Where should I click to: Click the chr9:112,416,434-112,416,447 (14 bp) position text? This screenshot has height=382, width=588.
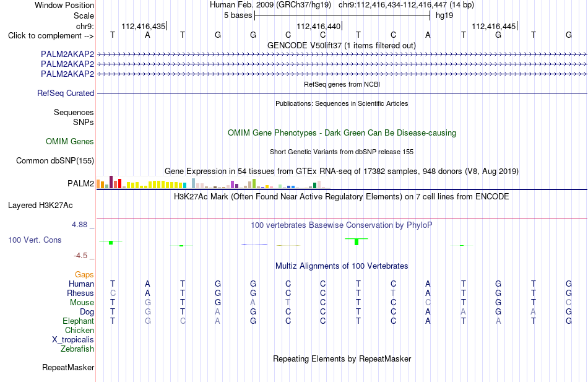pyautogui.click(x=406, y=5)
